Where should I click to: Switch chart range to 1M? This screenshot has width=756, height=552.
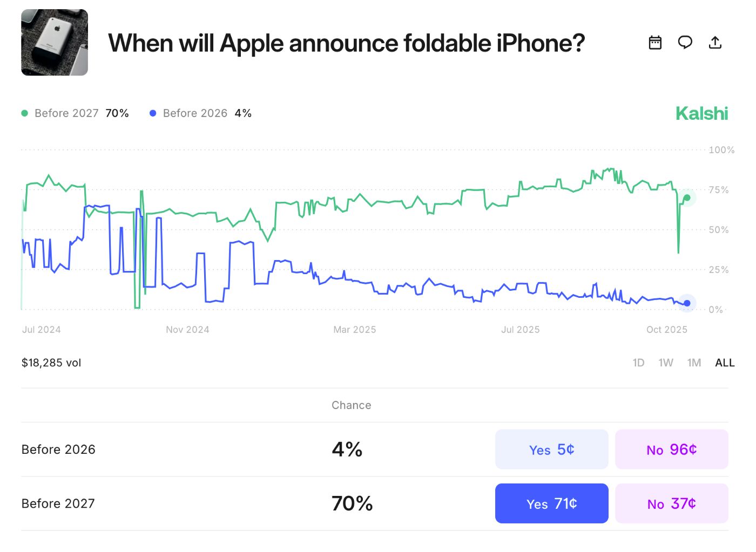coord(694,363)
